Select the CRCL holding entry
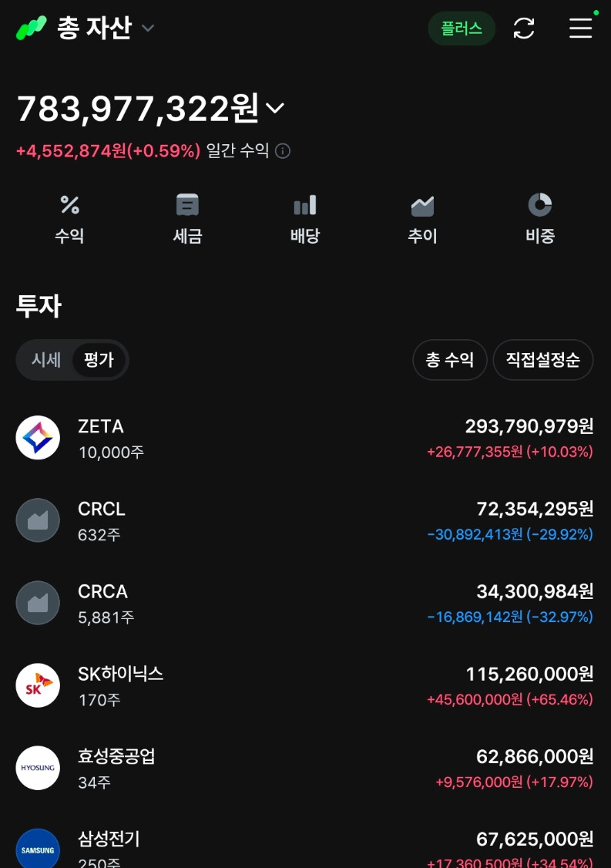The width and height of the screenshot is (611, 868). click(x=305, y=521)
